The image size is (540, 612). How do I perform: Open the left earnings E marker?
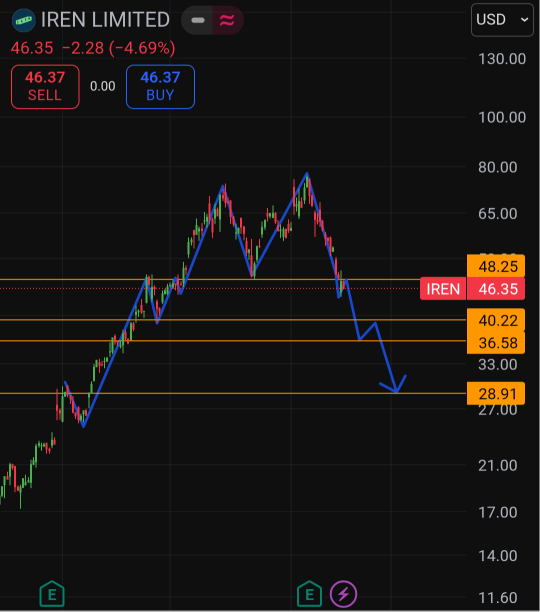point(52,594)
